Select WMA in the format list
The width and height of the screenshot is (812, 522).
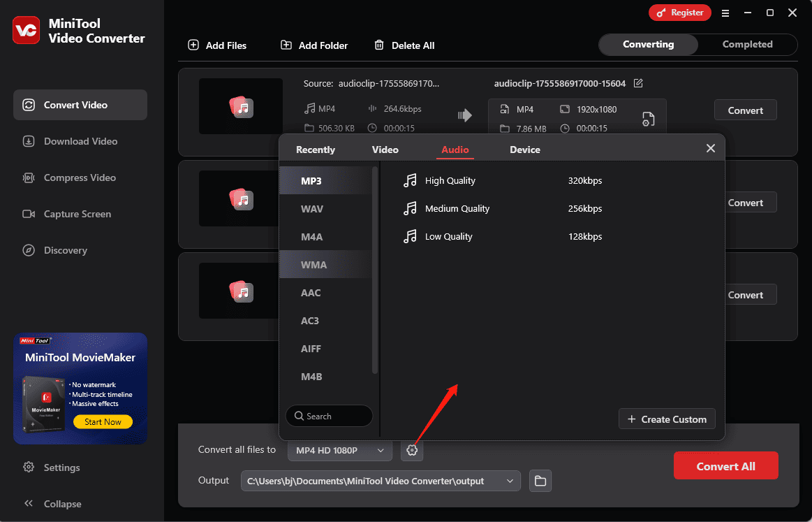pyautogui.click(x=326, y=264)
